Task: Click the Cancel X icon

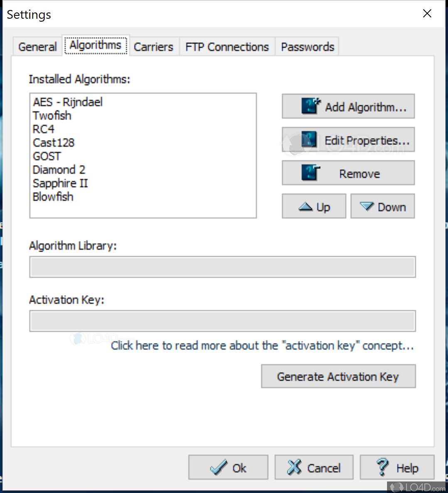Action: (294, 467)
